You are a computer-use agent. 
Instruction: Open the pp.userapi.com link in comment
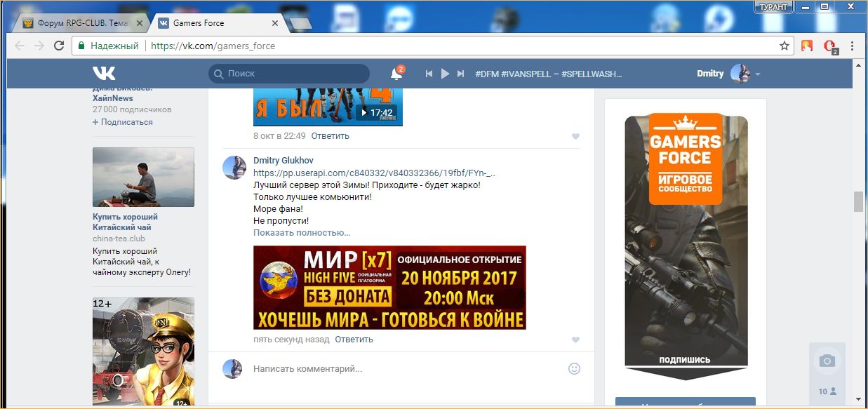374,173
